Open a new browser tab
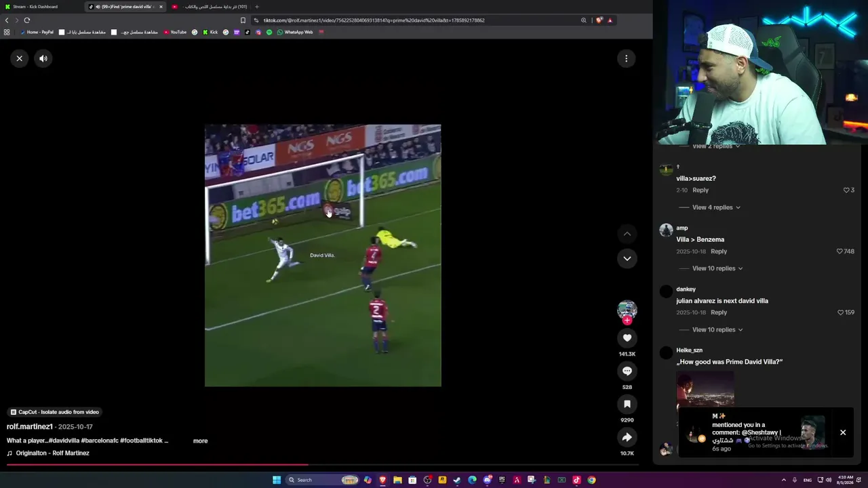This screenshot has height=488, width=868. tap(256, 7)
